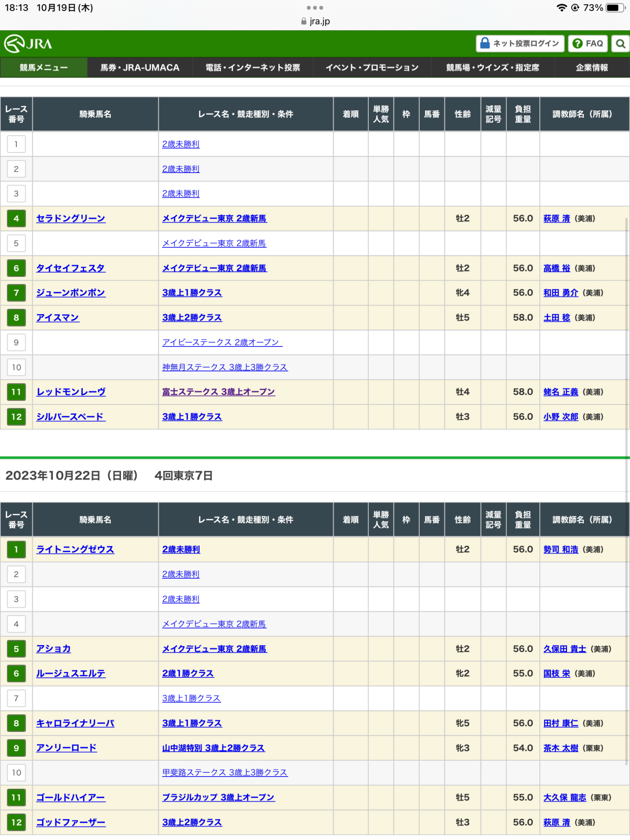Open horse セラドングリーン link
This screenshot has width=630, height=840.
tap(71, 218)
